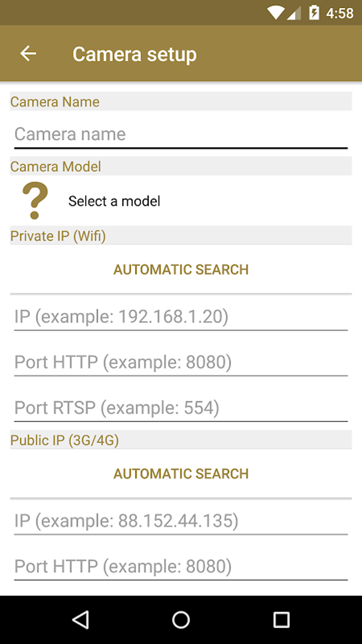Tap the back arrow in header
The height and width of the screenshot is (644, 362).
tap(28, 54)
